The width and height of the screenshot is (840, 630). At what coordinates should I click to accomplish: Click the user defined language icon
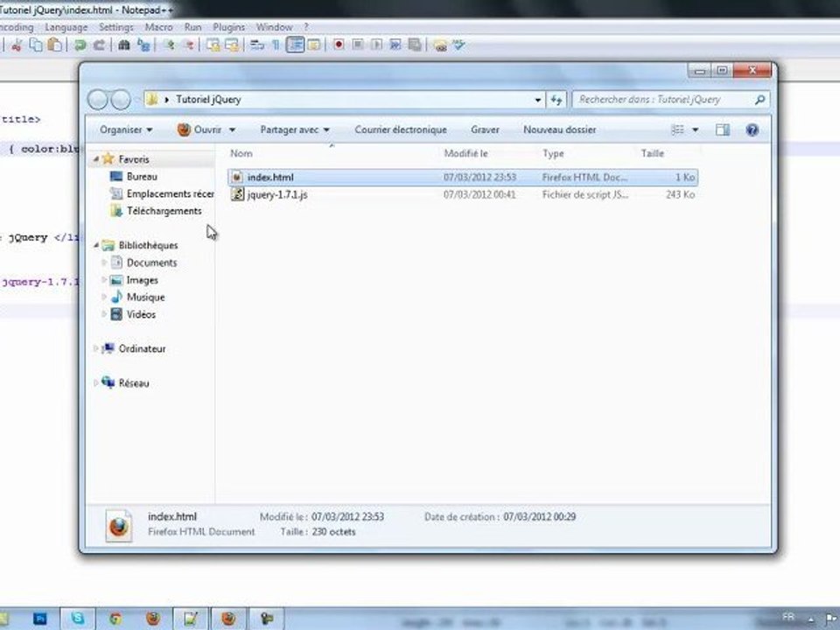[x=314, y=45]
